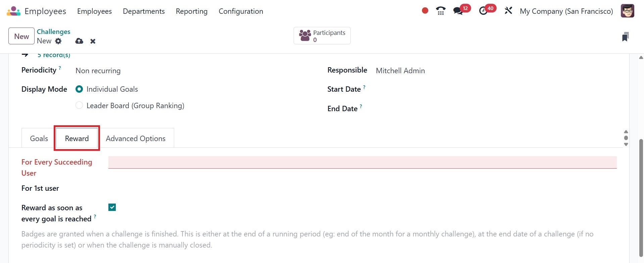The width and height of the screenshot is (644, 263).
Task: Save record with cloud upload icon
Action: pyautogui.click(x=79, y=41)
